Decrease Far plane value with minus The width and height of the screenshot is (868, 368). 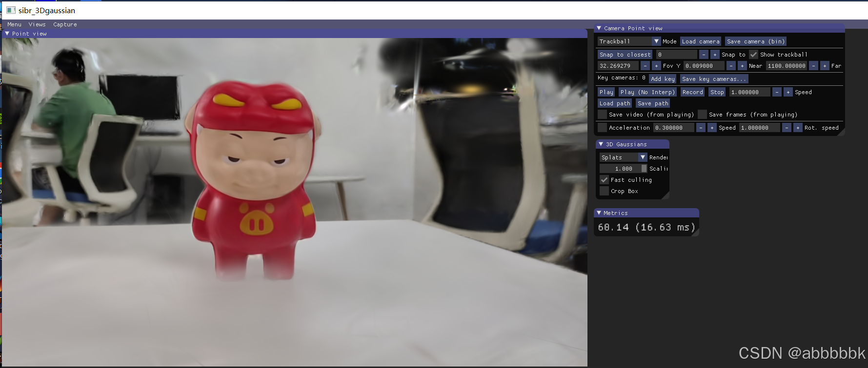[813, 66]
